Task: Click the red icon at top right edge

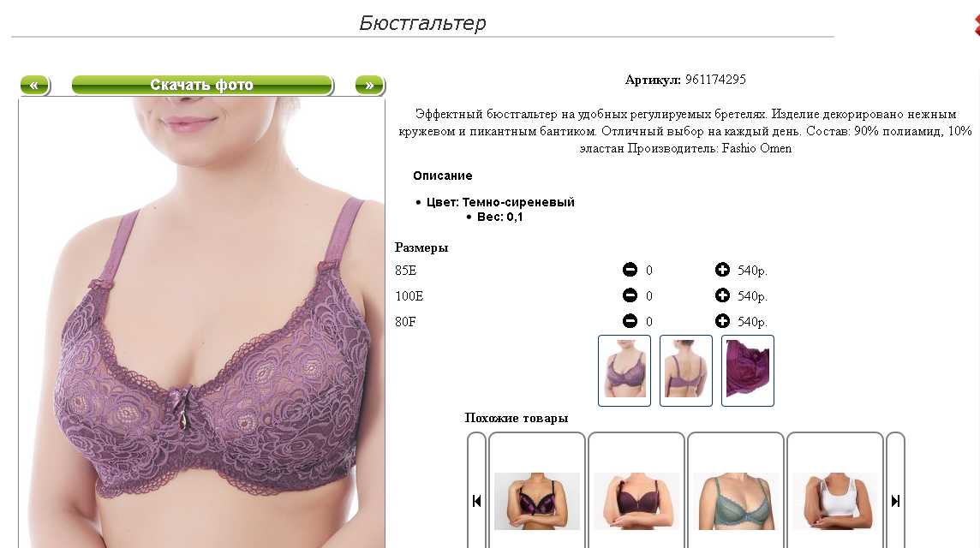Action: pyautogui.click(x=977, y=25)
